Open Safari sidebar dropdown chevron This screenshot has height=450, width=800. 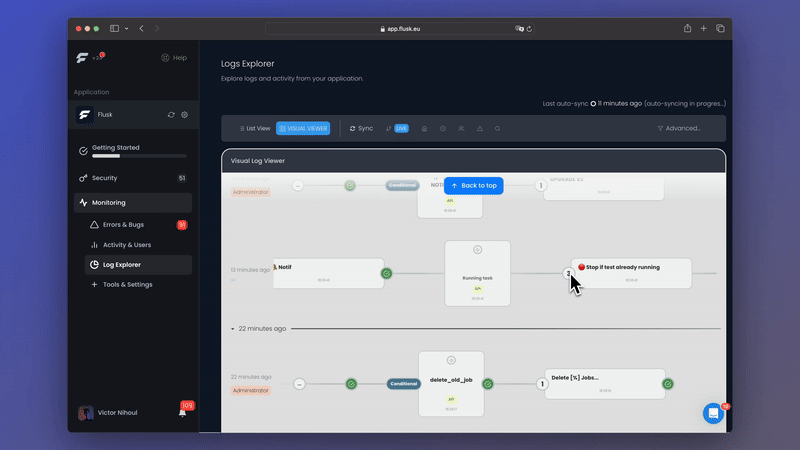(127, 29)
